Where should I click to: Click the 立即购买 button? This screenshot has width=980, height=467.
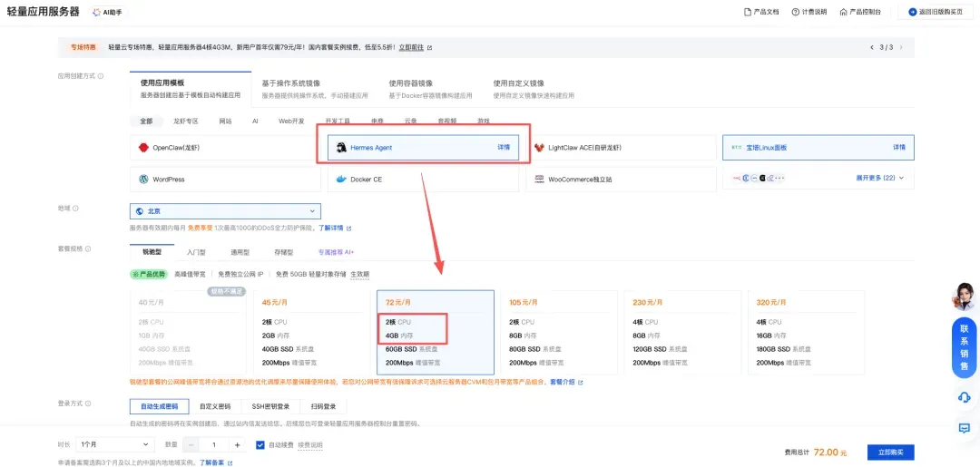click(889, 452)
